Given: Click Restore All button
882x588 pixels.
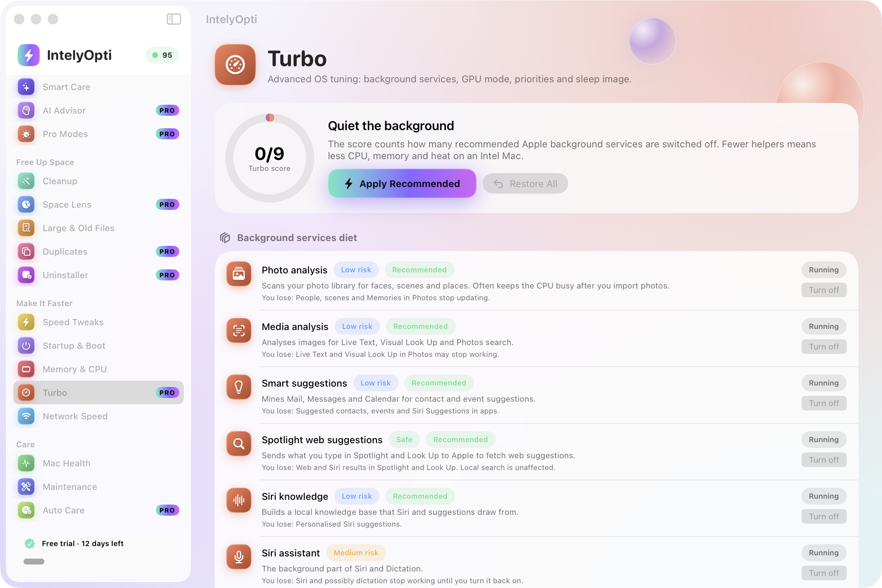Looking at the screenshot, I should pyautogui.click(x=525, y=184).
